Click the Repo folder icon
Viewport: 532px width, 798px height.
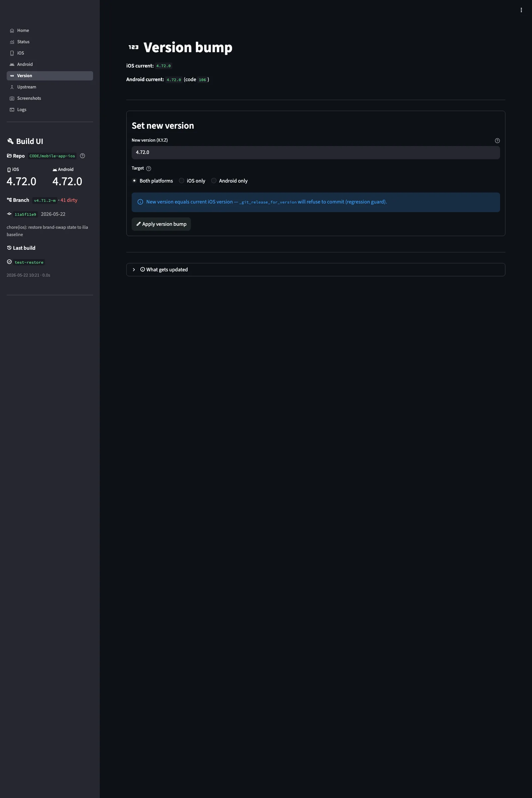pyautogui.click(x=9, y=156)
